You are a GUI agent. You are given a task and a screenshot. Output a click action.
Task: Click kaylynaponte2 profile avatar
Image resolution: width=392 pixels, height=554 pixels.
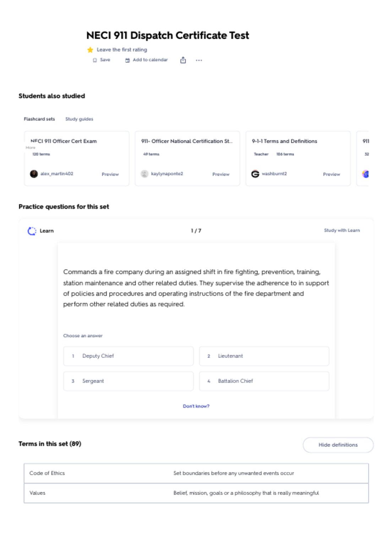pyautogui.click(x=145, y=174)
